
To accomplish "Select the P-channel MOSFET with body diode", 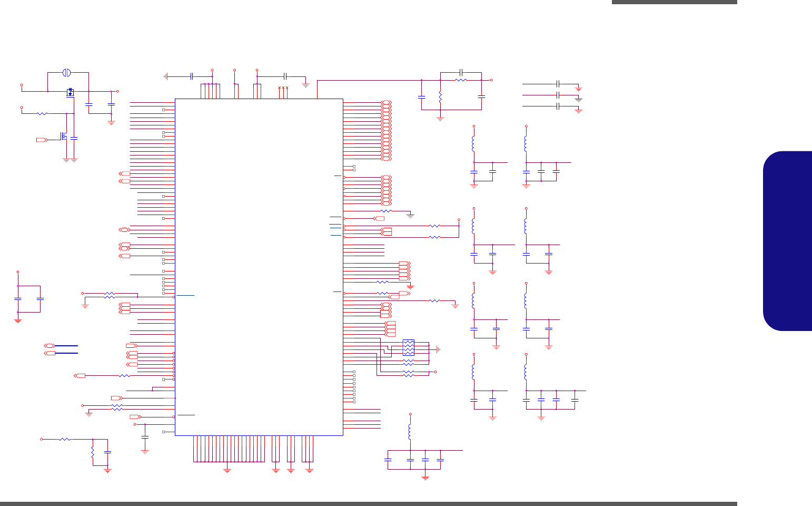I will (70, 93).
